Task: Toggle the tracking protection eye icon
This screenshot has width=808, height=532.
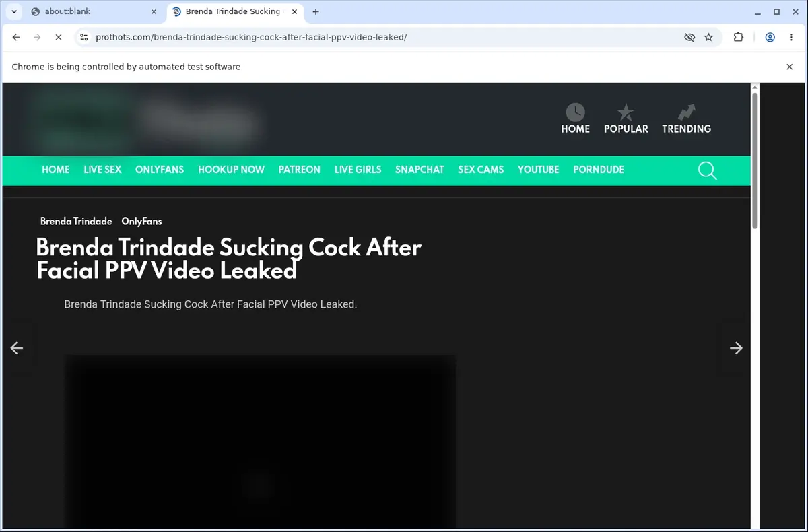Action: tap(689, 37)
